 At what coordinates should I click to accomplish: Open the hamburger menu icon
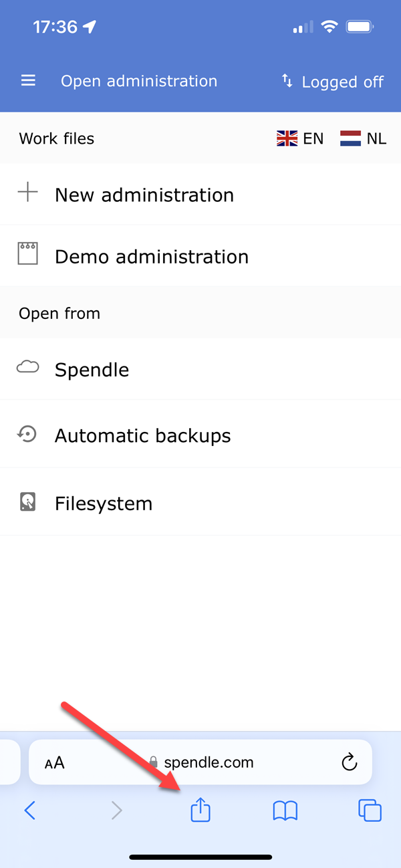tap(28, 81)
